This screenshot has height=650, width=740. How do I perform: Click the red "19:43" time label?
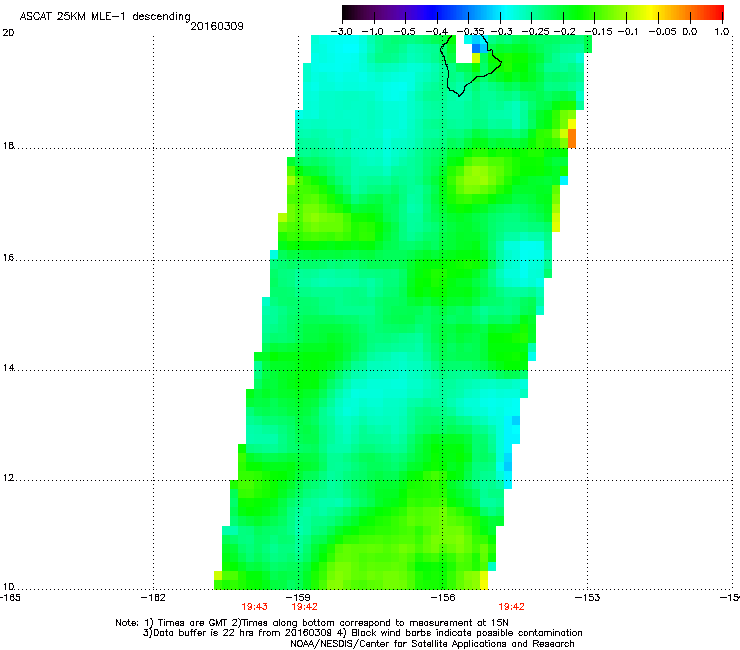(254, 607)
